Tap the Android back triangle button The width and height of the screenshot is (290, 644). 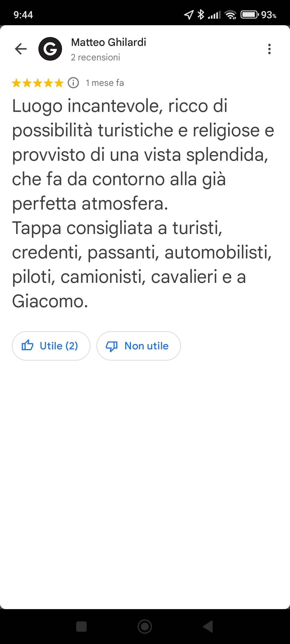(208, 627)
